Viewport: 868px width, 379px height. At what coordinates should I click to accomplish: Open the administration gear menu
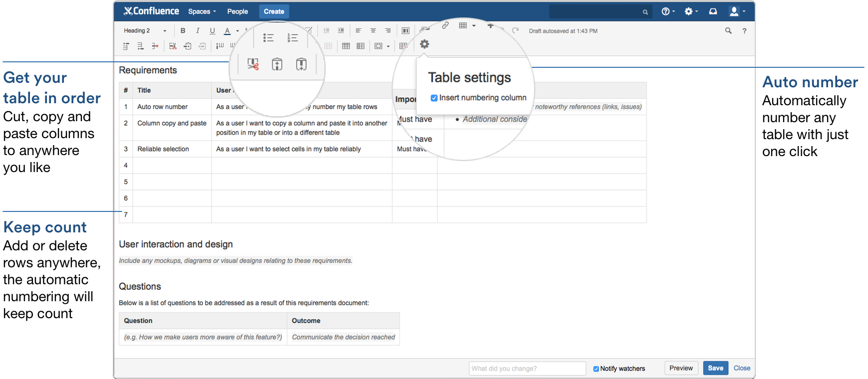pos(691,11)
